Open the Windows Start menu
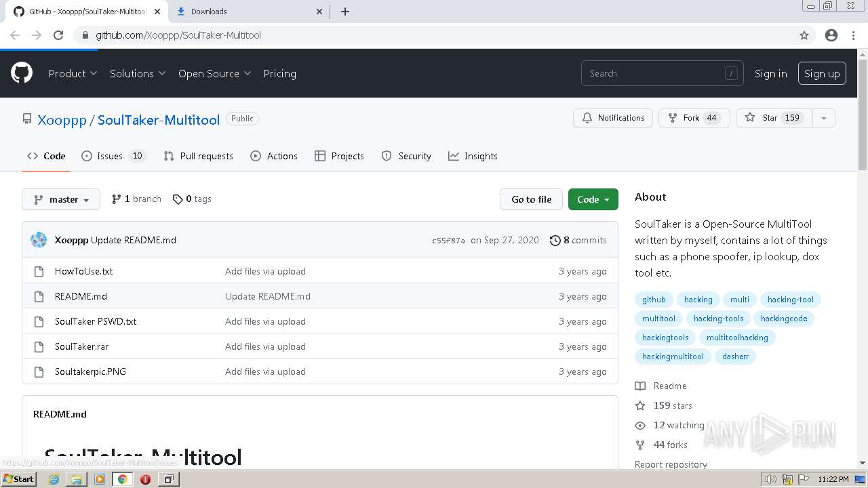Screen dimensions: 868x488 (18, 479)
